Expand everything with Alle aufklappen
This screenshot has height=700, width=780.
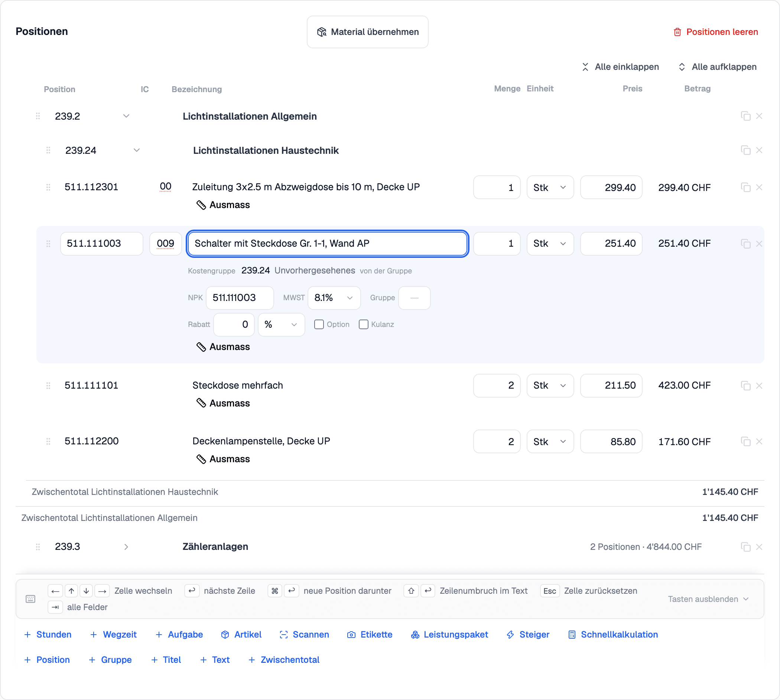click(717, 67)
